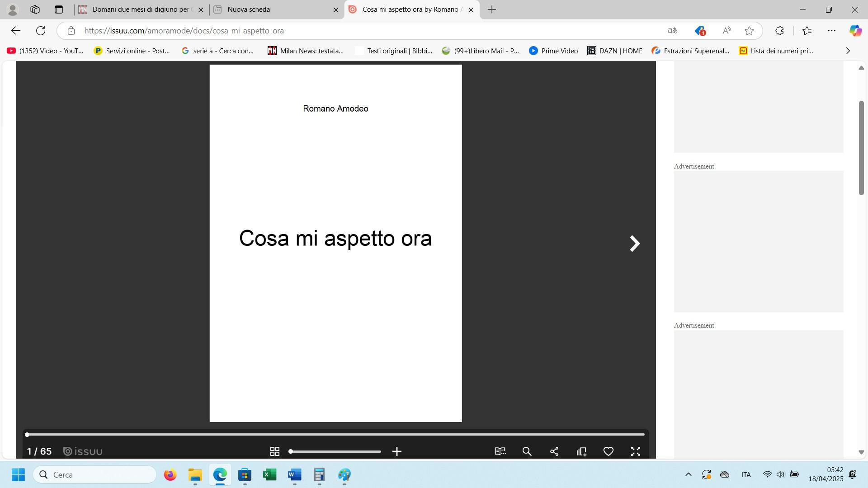
Task: Open the Milan News bookmark
Action: pos(306,51)
